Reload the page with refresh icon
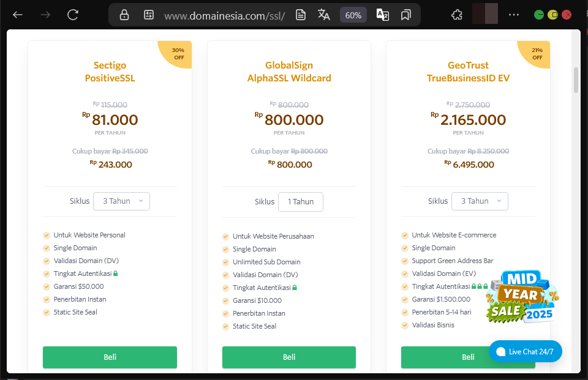Screen dimensions: 588x380 [73, 15]
